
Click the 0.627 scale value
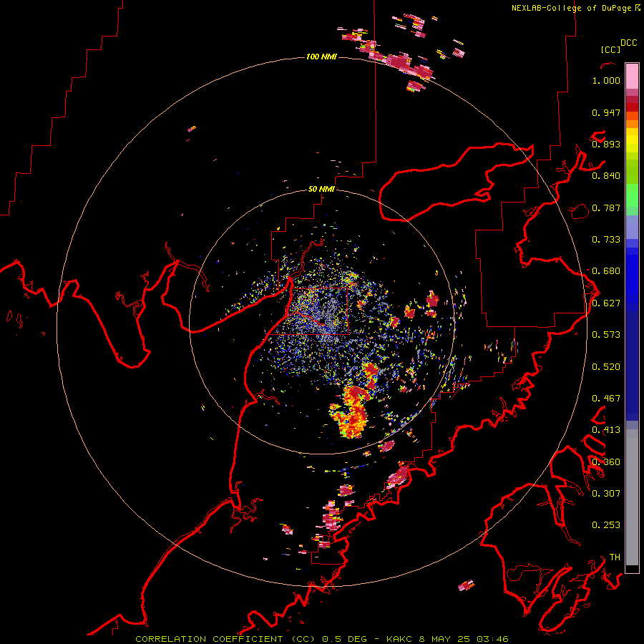(606, 303)
